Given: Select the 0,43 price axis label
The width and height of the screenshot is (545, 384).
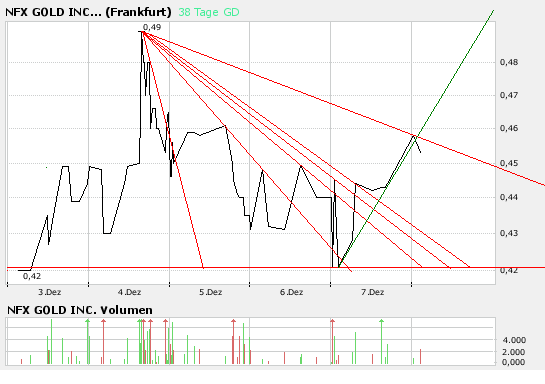Looking at the screenshot, I should coord(509,233).
